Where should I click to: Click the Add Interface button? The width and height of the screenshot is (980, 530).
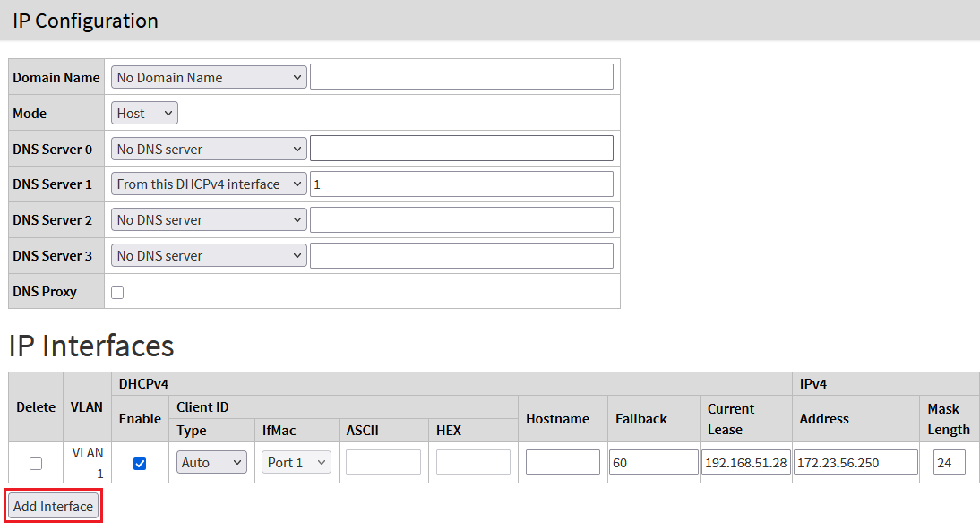[53, 506]
